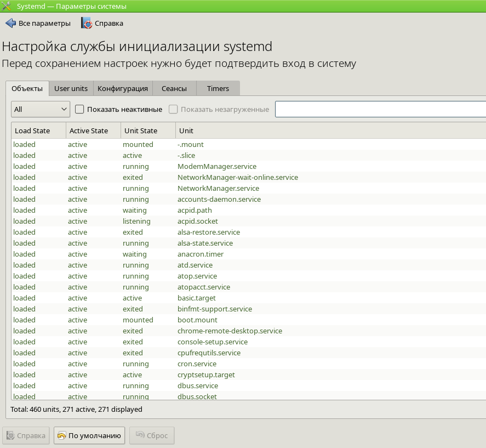486x448 pixels.
Task: Select NetworkManager-wait-online.service row
Action: pos(249,177)
